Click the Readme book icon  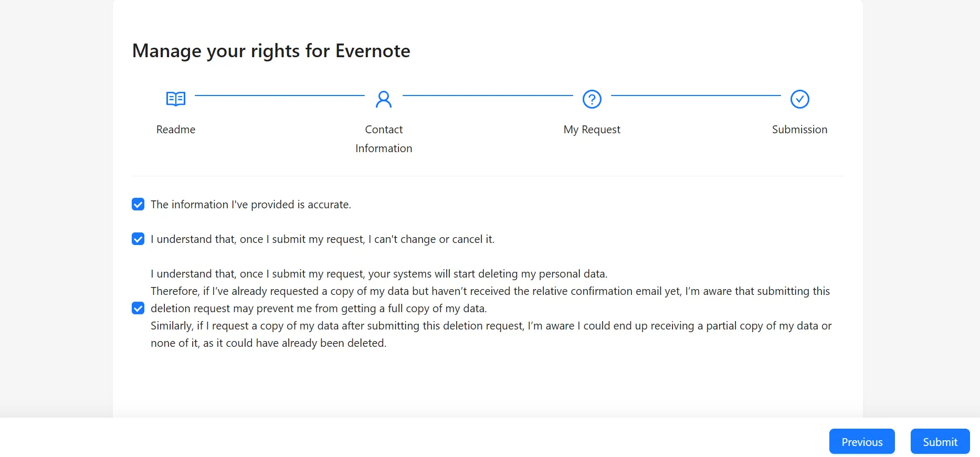click(x=175, y=99)
